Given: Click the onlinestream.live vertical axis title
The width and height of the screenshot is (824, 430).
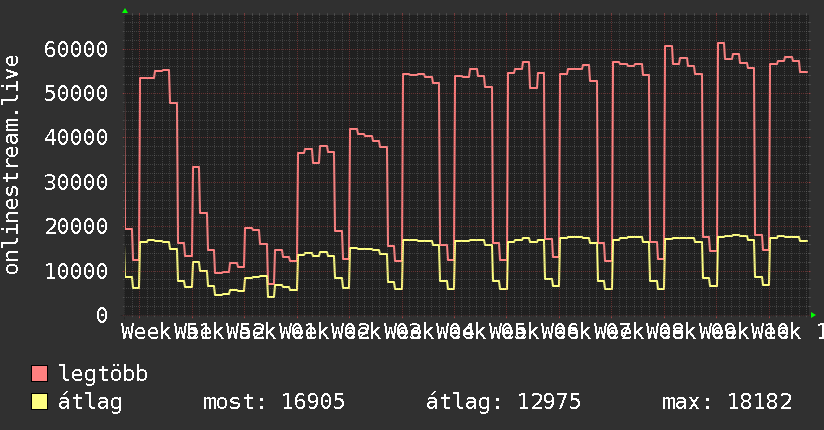Looking at the screenshot, I should point(12,164).
